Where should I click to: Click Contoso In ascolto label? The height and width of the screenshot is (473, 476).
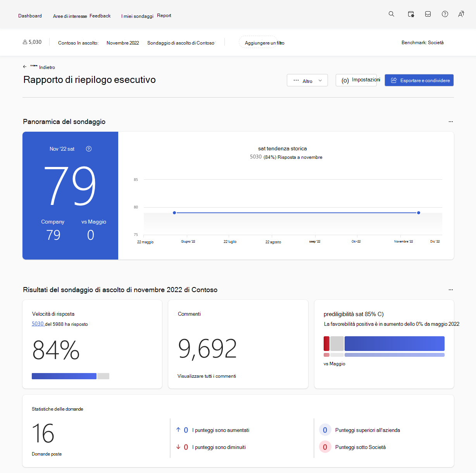tap(78, 43)
